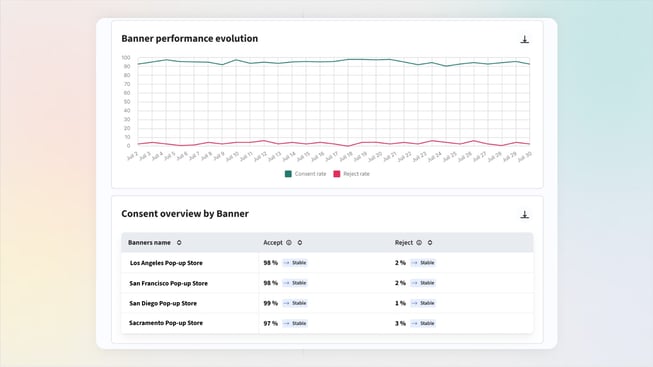Toggle Reject rate series in legend
Viewport: 653px width, 367px height.
[x=337, y=174]
